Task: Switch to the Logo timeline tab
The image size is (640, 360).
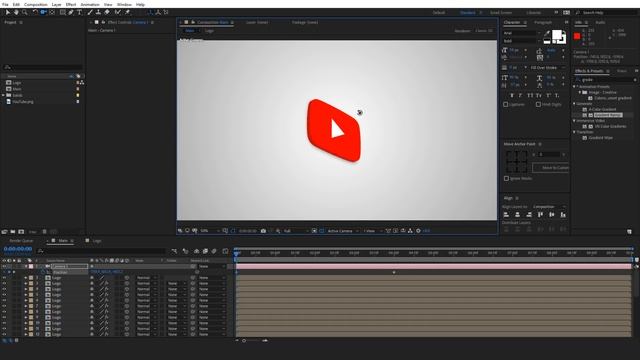Action: pyautogui.click(x=97, y=241)
